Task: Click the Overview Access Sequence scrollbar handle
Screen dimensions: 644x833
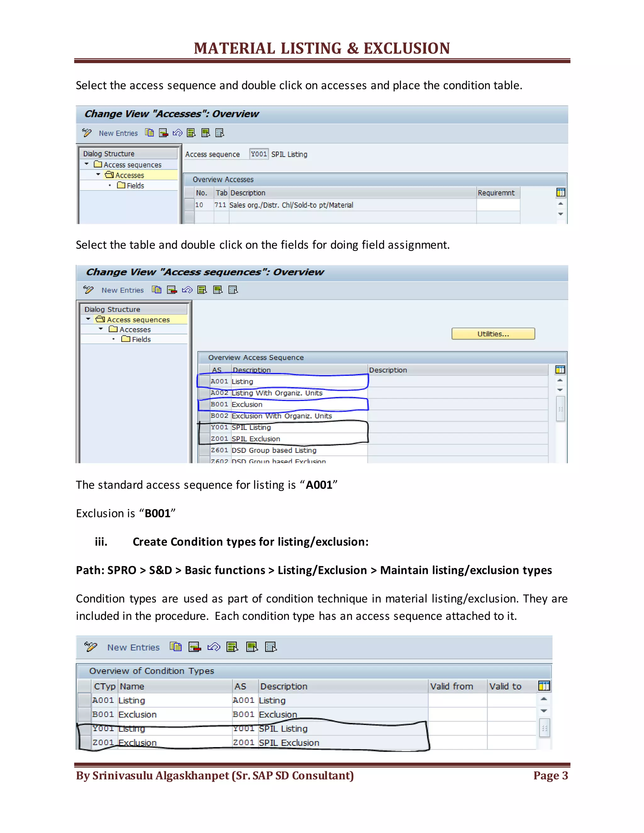Action: coord(560,409)
